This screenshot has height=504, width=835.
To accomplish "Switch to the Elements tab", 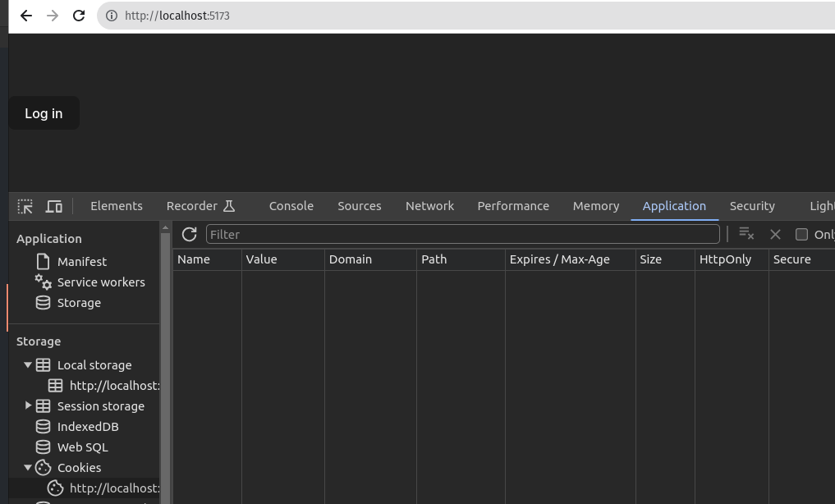I will [x=117, y=206].
